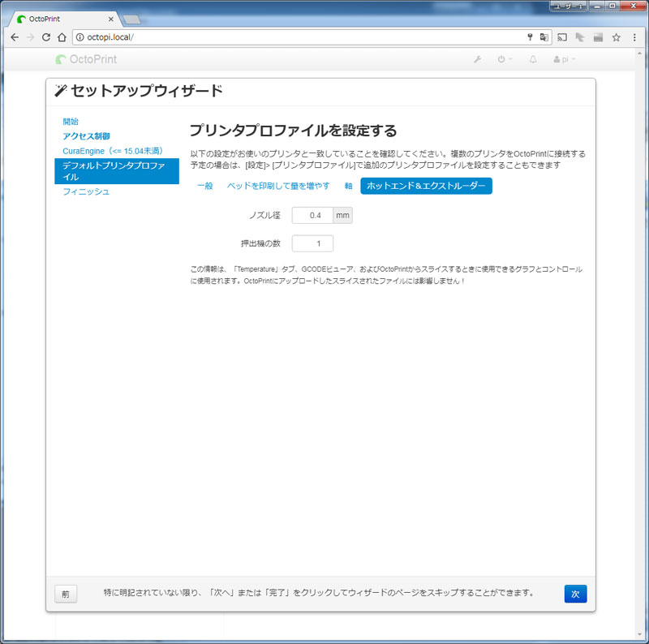Screen dimensions: 649x644
Task: Select the デフォルトプリンタプロファイル wizard step
Action: tap(117, 171)
